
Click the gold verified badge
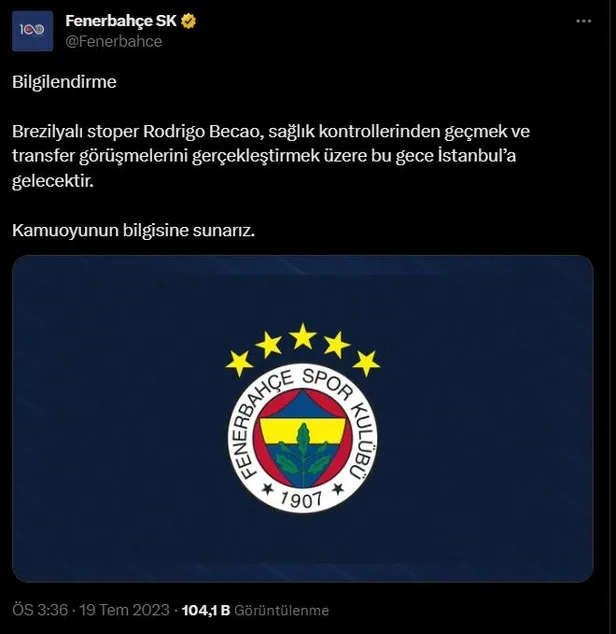pyautogui.click(x=188, y=21)
